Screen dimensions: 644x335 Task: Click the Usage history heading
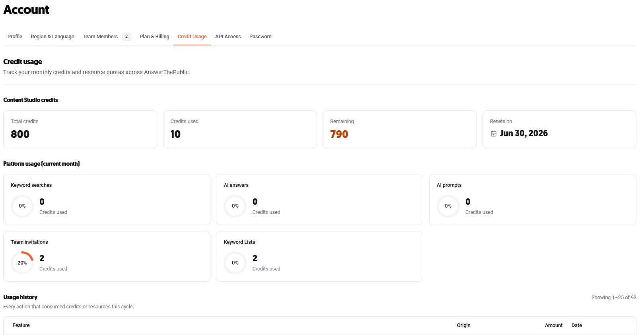[x=20, y=297]
